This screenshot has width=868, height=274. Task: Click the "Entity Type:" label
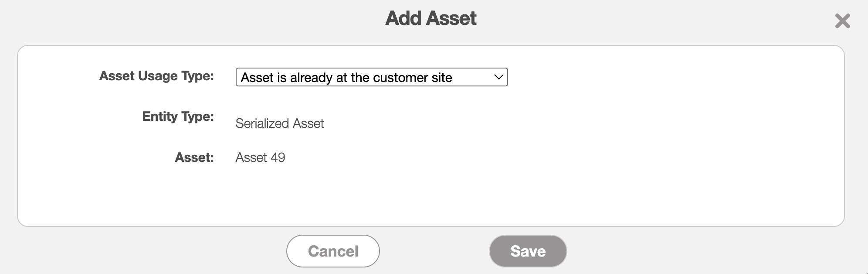(x=178, y=116)
